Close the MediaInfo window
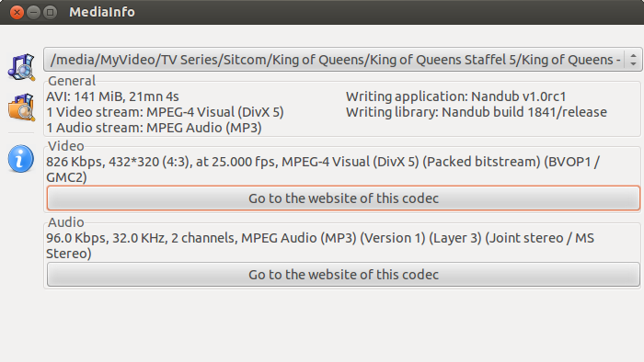The height and width of the screenshot is (362, 644). click(x=17, y=12)
